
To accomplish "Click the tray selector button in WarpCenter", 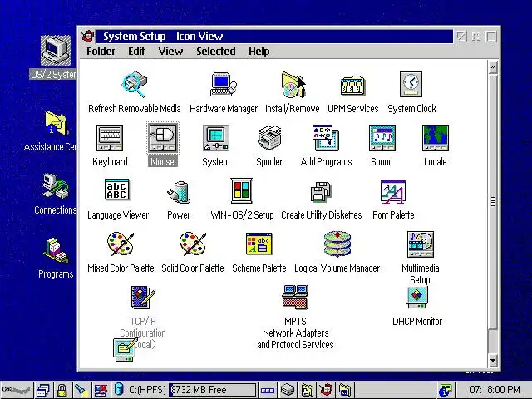I will pos(268,391).
